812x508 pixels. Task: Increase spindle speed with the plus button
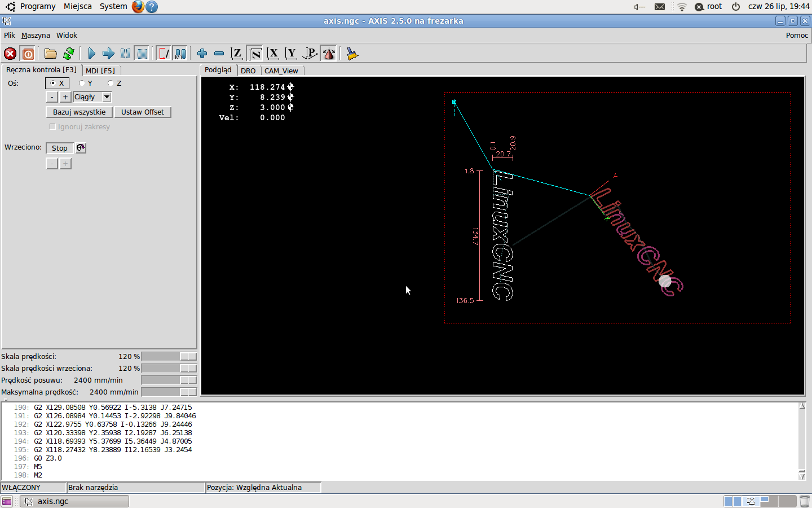[65, 164]
